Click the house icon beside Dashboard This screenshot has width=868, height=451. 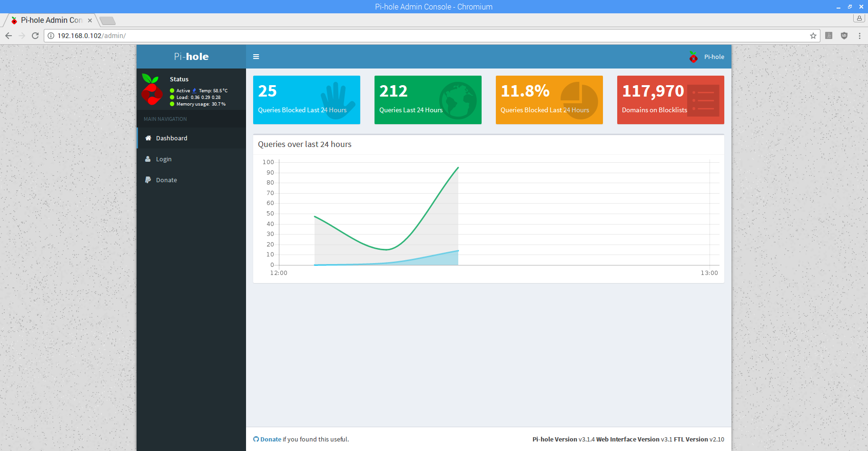tap(148, 138)
